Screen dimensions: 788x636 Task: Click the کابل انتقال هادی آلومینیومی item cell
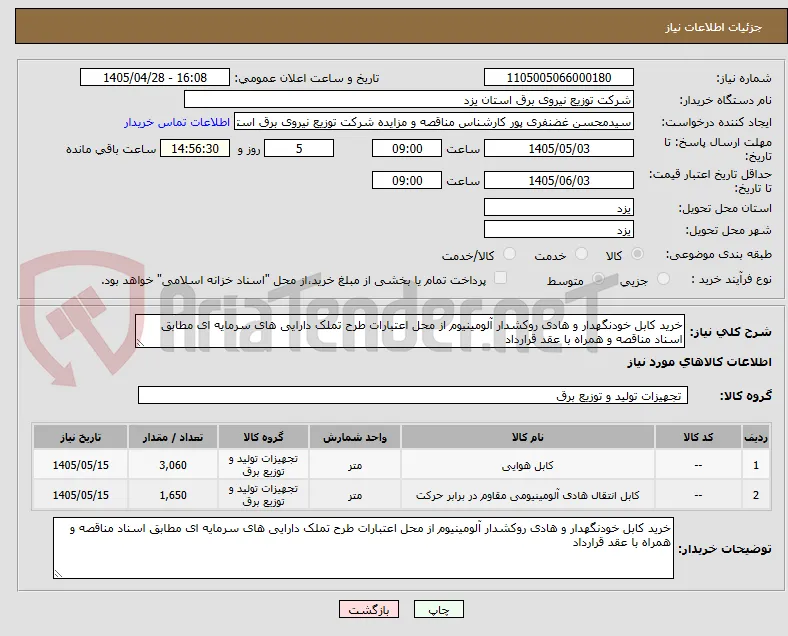(528, 495)
